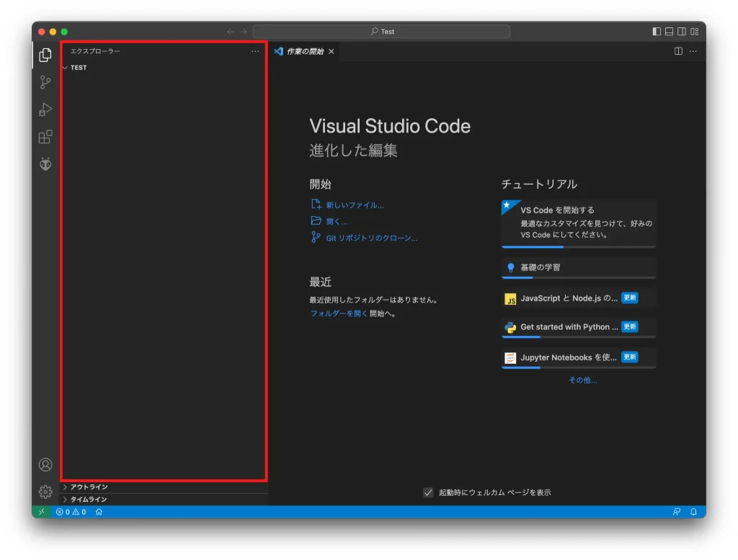This screenshot has height=560, width=738.
Task: Open the Extensions view
Action: [45, 136]
